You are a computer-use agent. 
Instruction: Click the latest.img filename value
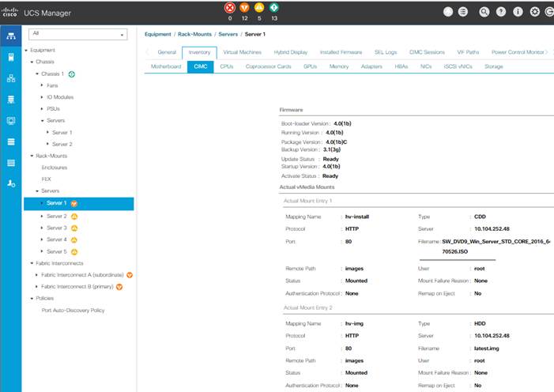coord(487,349)
